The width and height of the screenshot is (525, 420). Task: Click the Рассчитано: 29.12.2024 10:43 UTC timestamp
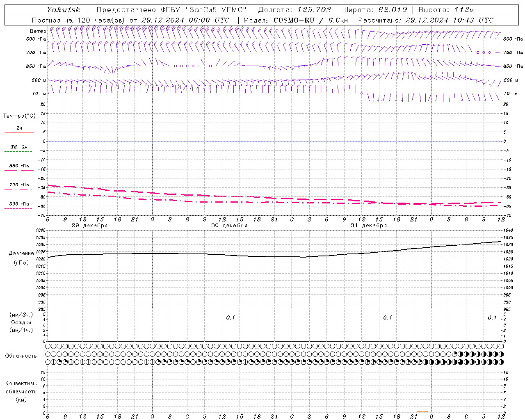(426, 20)
